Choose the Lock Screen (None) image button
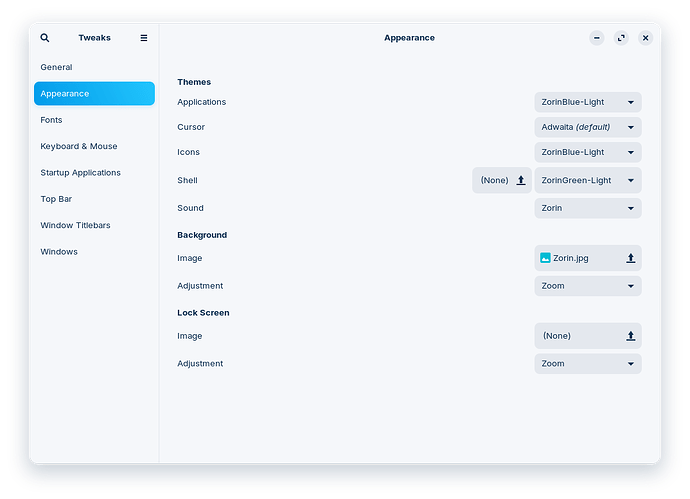The width and height of the screenshot is (690, 499). [588, 336]
